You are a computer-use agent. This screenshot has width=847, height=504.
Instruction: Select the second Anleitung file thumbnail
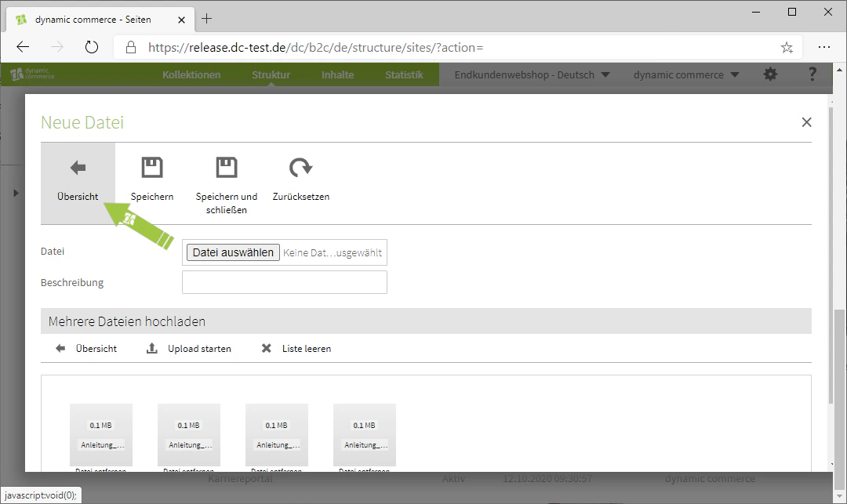tap(189, 435)
